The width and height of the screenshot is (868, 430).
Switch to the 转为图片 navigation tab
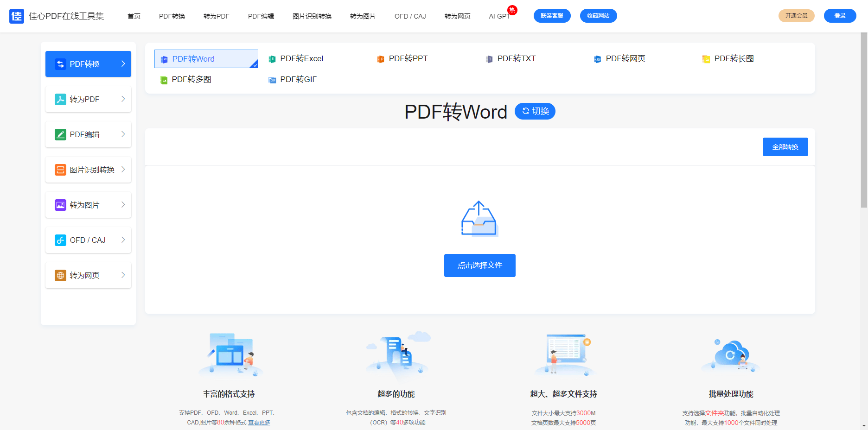coord(363,16)
